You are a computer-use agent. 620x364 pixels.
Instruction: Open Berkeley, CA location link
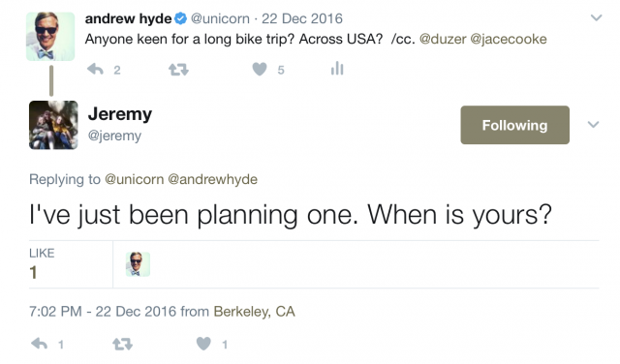coord(254,312)
